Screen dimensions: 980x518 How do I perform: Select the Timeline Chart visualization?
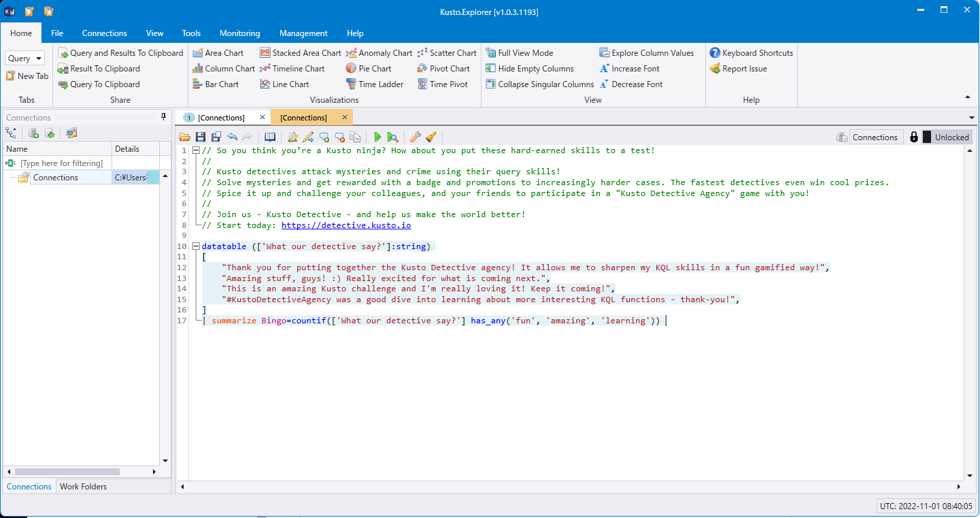(x=292, y=68)
